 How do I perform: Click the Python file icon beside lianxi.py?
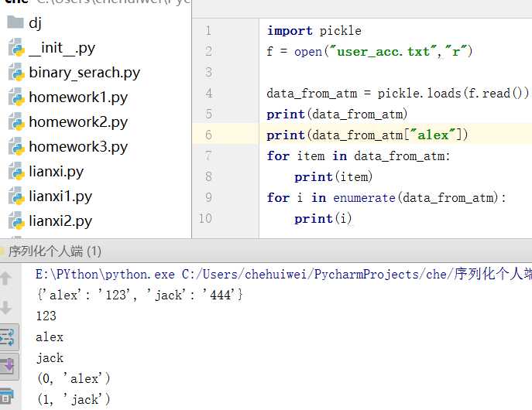16,171
